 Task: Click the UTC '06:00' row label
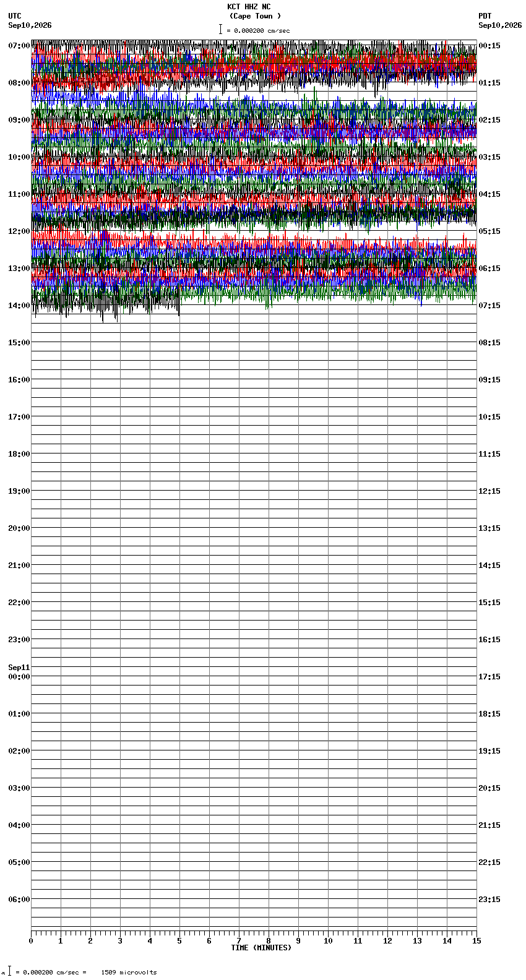[x=19, y=900]
